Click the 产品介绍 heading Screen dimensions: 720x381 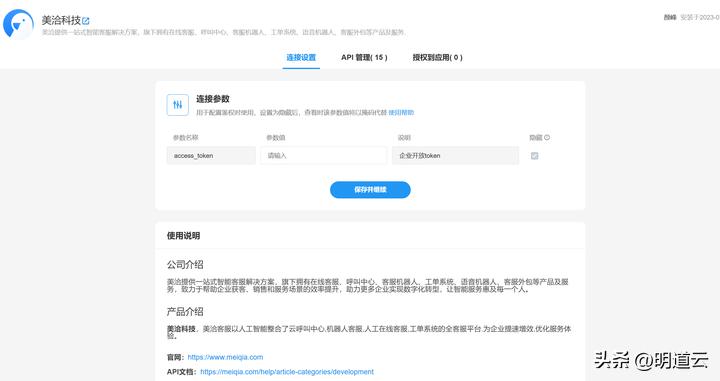pyautogui.click(x=185, y=312)
